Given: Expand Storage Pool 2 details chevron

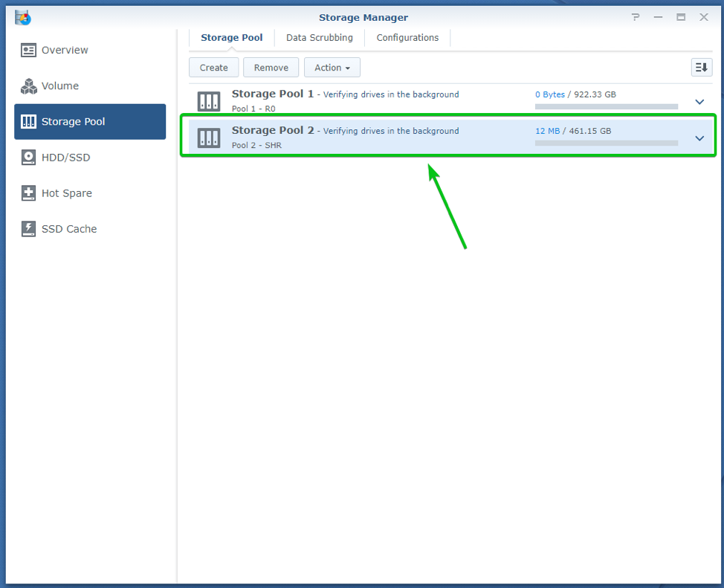Looking at the screenshot, I should tap(699, 138).
